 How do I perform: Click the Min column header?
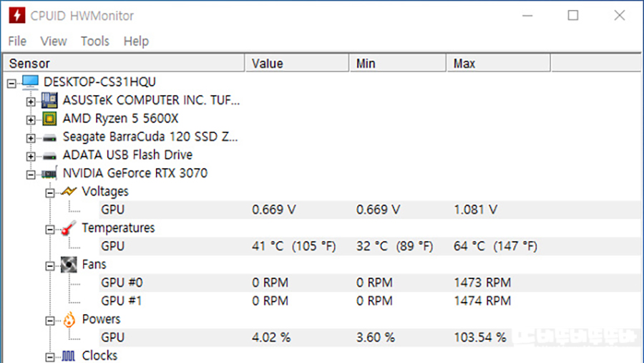tap(398, 64)
